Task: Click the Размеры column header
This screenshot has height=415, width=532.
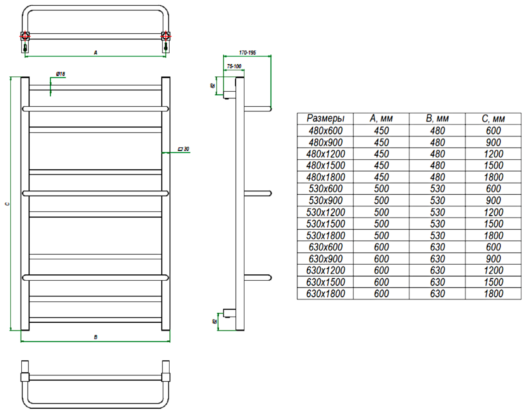Action: 325,119
